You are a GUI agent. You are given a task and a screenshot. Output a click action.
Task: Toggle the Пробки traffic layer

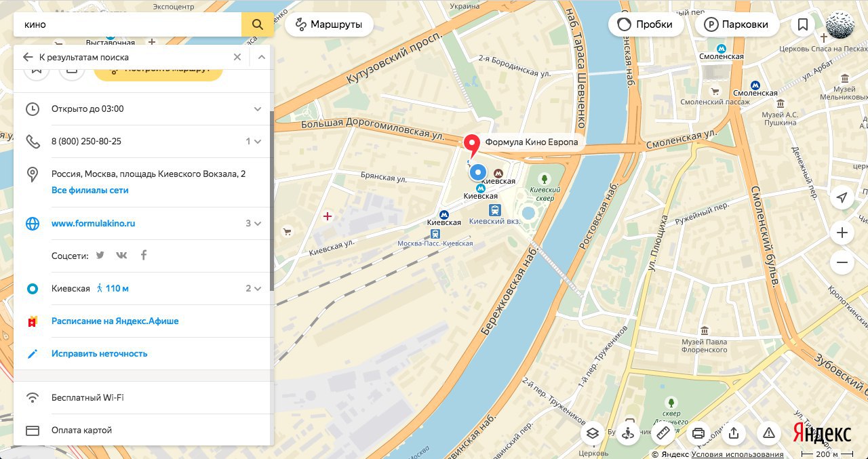(x=645, y=24)
